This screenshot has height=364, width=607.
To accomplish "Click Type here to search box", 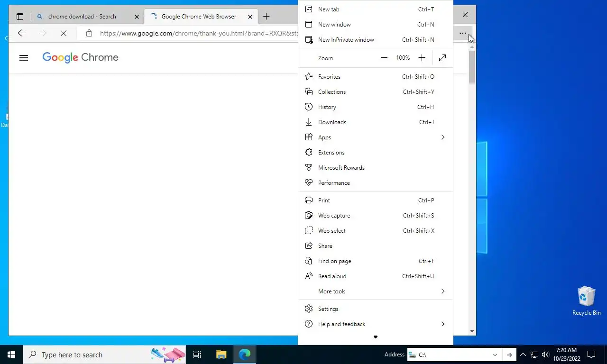I will tap(104, 355).
